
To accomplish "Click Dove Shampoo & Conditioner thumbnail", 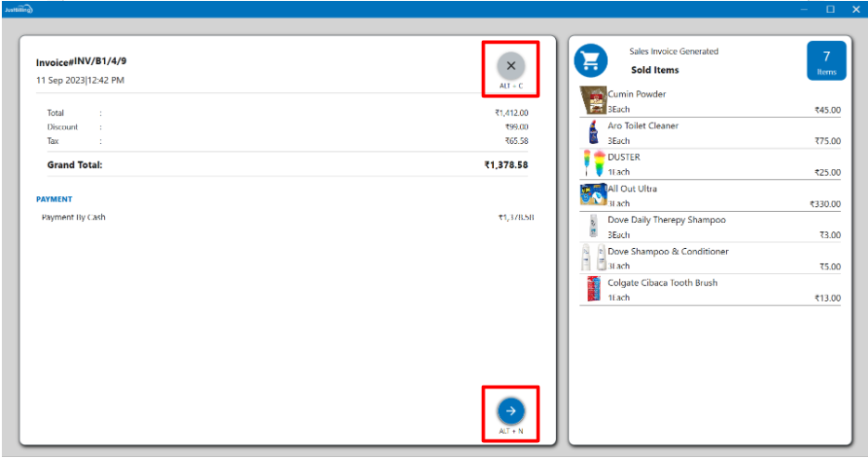I will [592, 258].
